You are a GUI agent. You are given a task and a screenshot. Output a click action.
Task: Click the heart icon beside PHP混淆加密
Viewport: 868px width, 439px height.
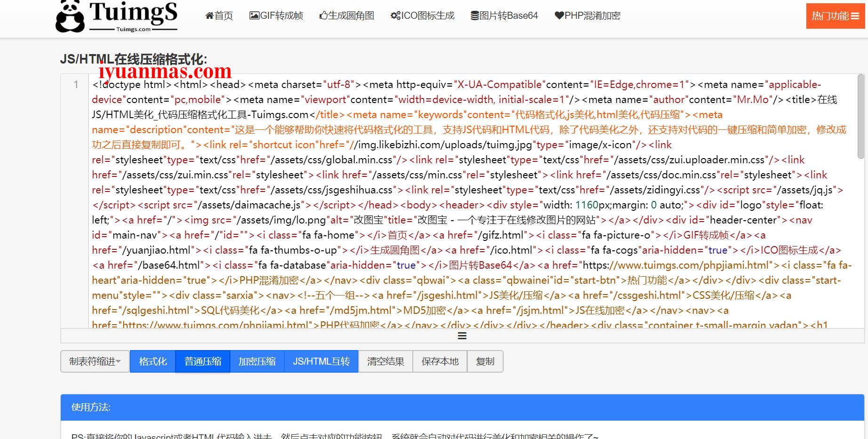pyautogui.click(x=559, y=16)
